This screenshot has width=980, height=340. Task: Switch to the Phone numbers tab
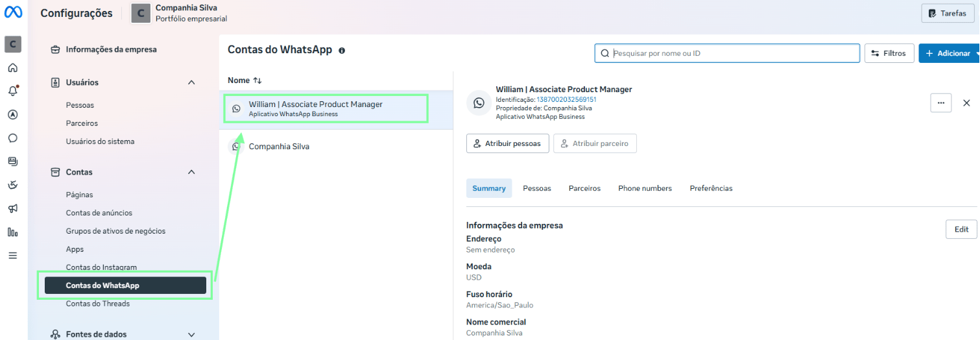645,188
